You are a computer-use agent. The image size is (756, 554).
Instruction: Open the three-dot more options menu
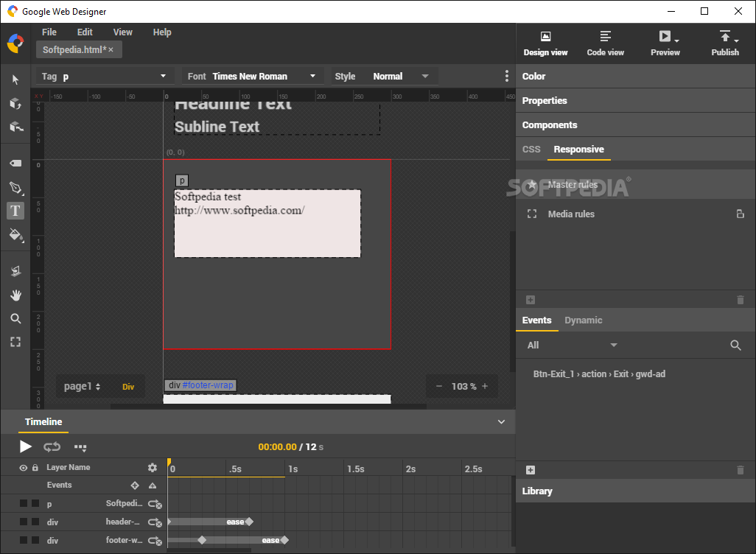[x=506, y=76]
